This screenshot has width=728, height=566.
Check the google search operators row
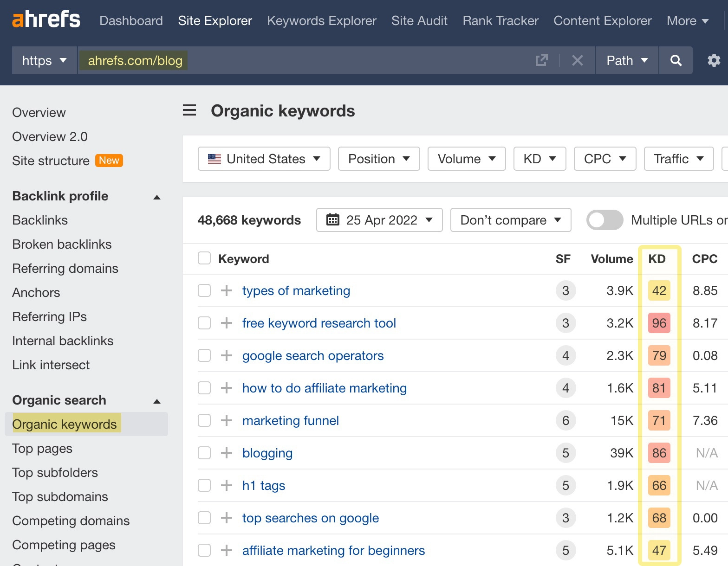click(x=204, y=355)
